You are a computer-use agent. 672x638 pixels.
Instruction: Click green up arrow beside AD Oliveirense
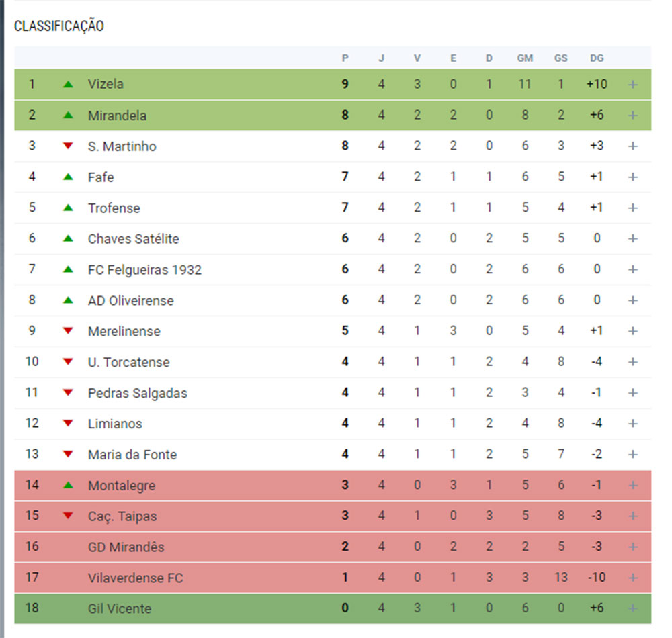point(68,300)
